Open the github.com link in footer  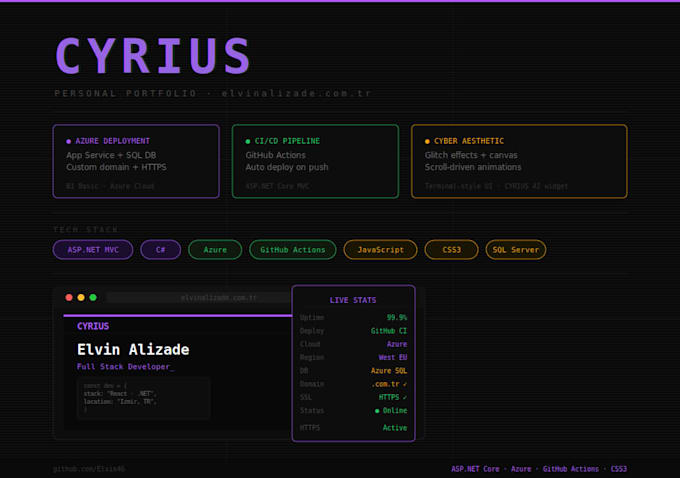pos(89,469)
